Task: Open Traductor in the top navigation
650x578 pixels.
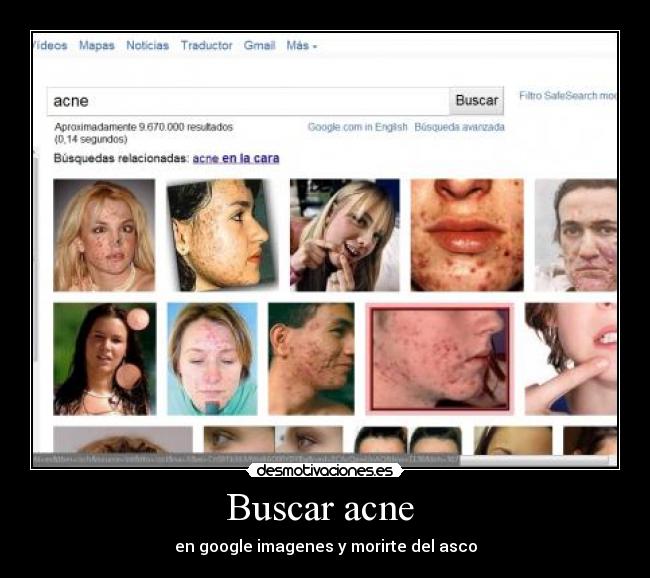Action: [206, 46]
